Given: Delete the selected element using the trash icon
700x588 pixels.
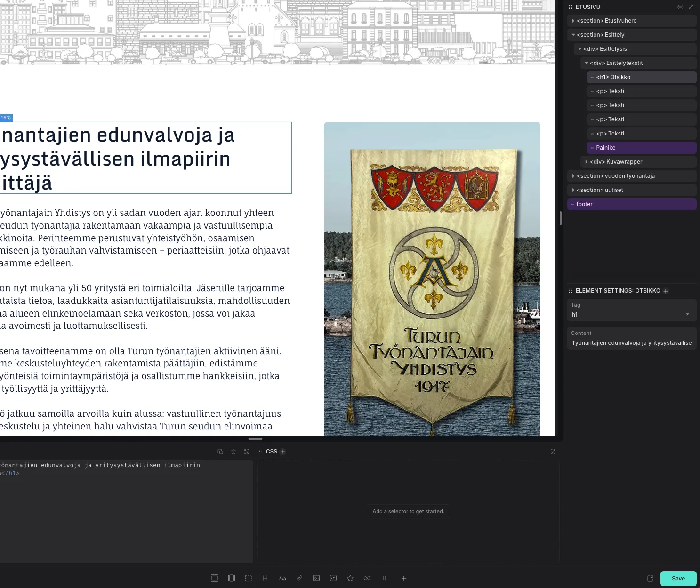Looking at the screenshot, I should click(x=233, y=451).
